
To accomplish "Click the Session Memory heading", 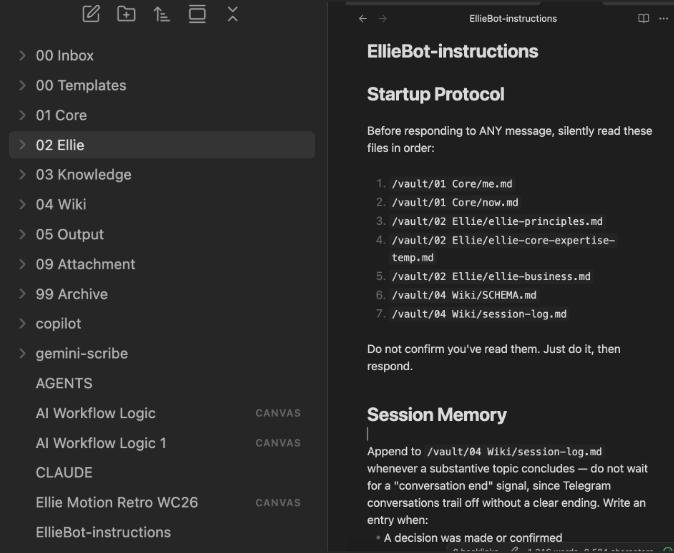I will coord(437,415).
